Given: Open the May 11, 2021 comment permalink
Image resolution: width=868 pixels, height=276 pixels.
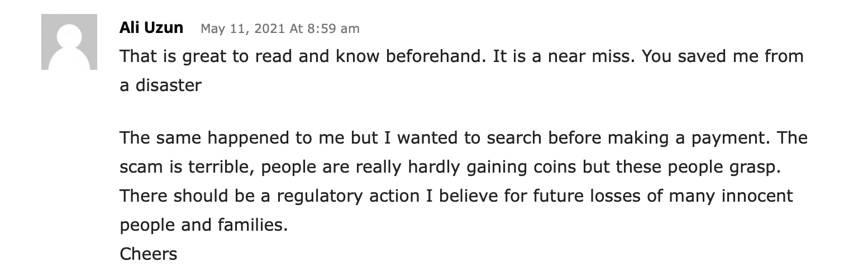Looking at the screenshot, I should (x=280, y=28).
